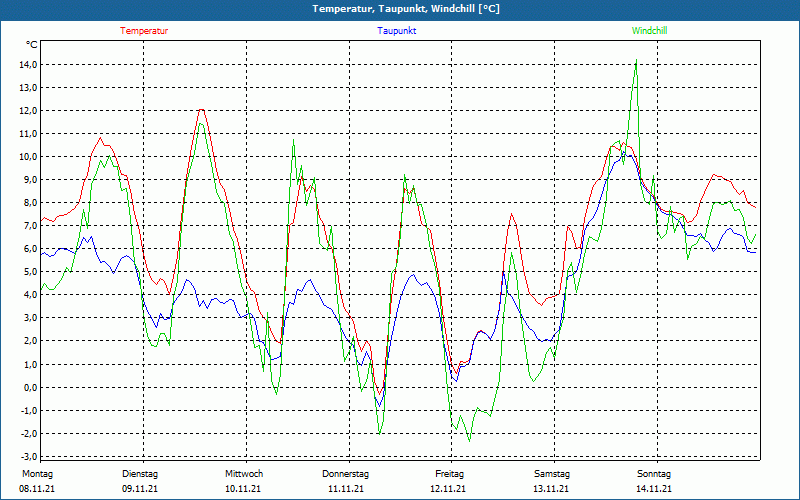Viewport: 800px width, 500px height.
Task: Click the 10,0 y-axis value
Action: point(27,157)
